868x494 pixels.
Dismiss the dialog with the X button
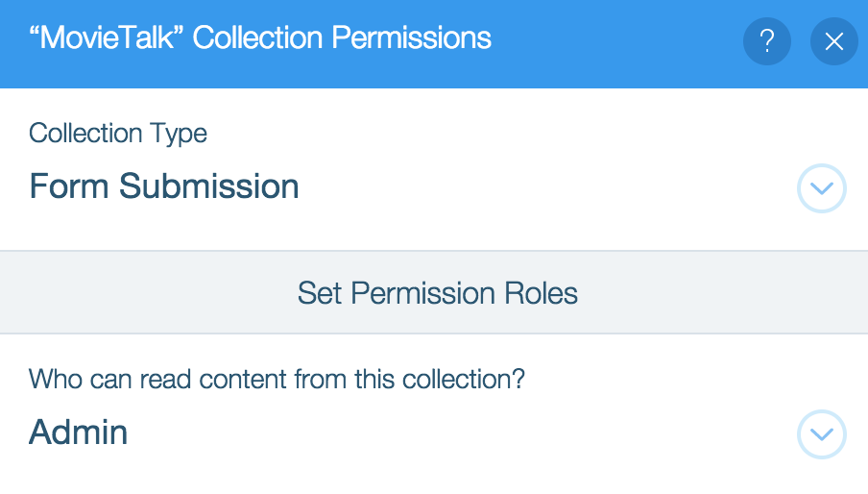833,41
